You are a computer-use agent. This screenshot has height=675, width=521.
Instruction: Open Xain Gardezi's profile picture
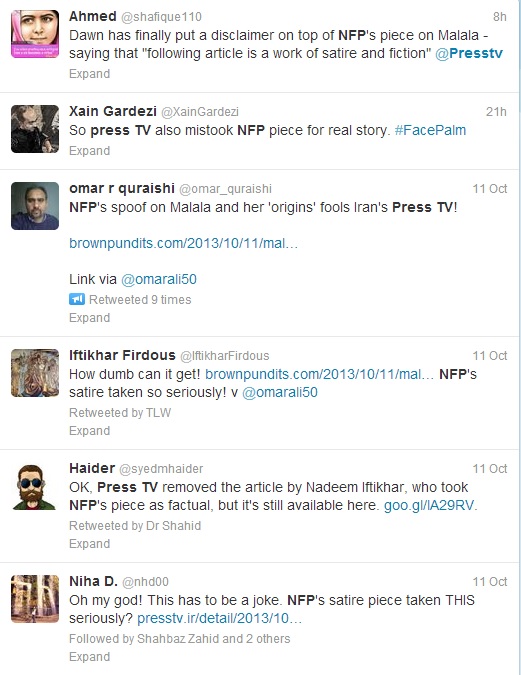(x=35, y=129)
